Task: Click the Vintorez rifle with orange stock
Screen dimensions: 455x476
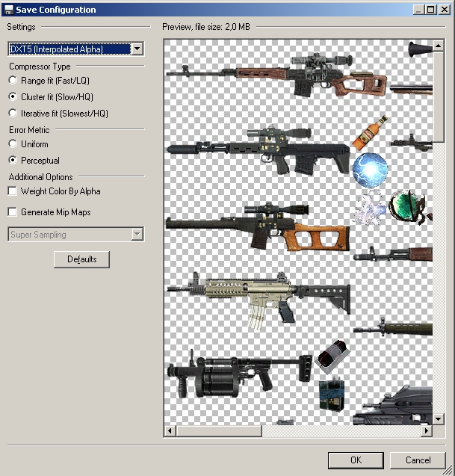Action: [x=258, y=226]
